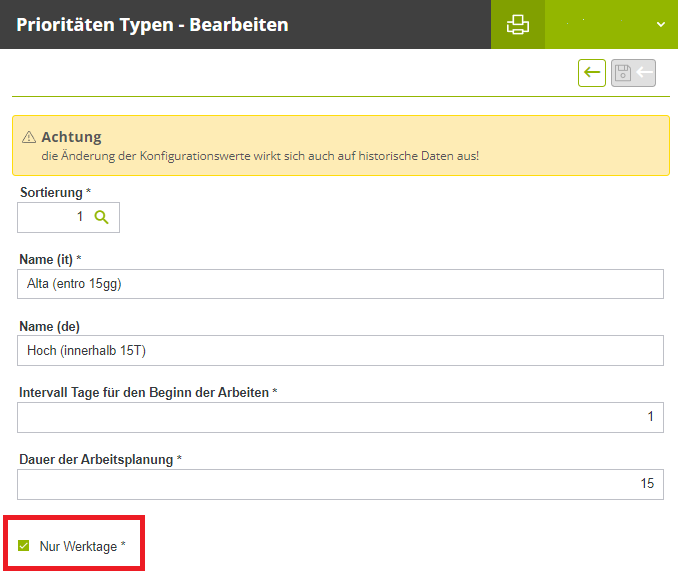Go back using the green arrow button
The image size is (678, 574).
pos(592,73)
